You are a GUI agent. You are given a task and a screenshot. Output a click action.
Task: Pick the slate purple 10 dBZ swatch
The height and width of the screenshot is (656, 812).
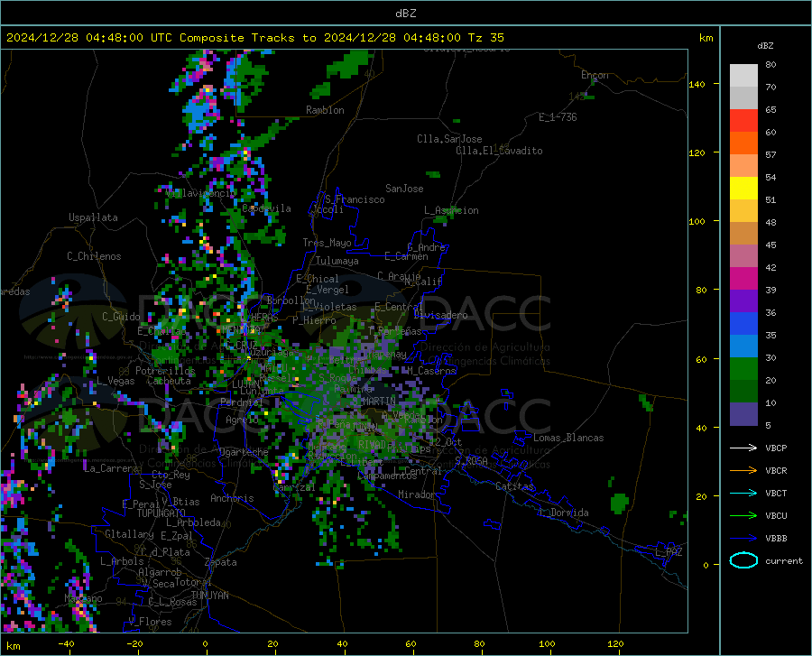(x=743, y=414)
